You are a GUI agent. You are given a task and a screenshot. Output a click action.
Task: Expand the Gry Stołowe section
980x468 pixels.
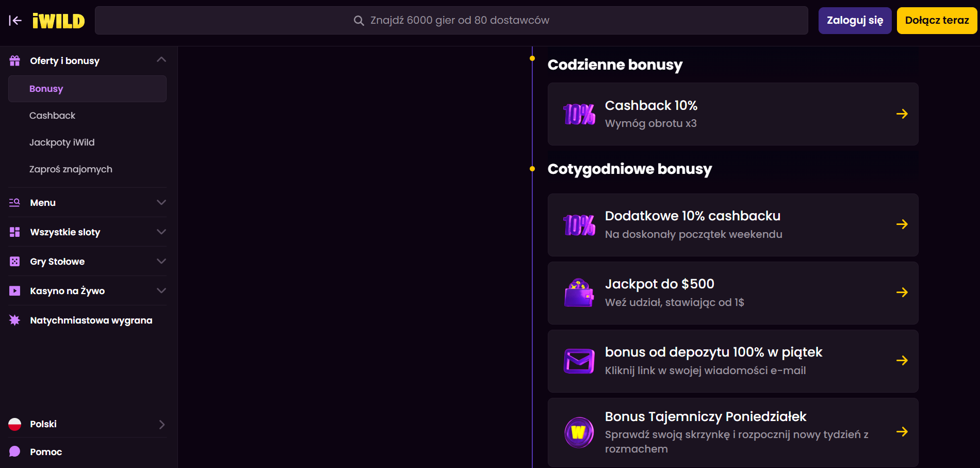pyautogui.click(x=161, y=261)
